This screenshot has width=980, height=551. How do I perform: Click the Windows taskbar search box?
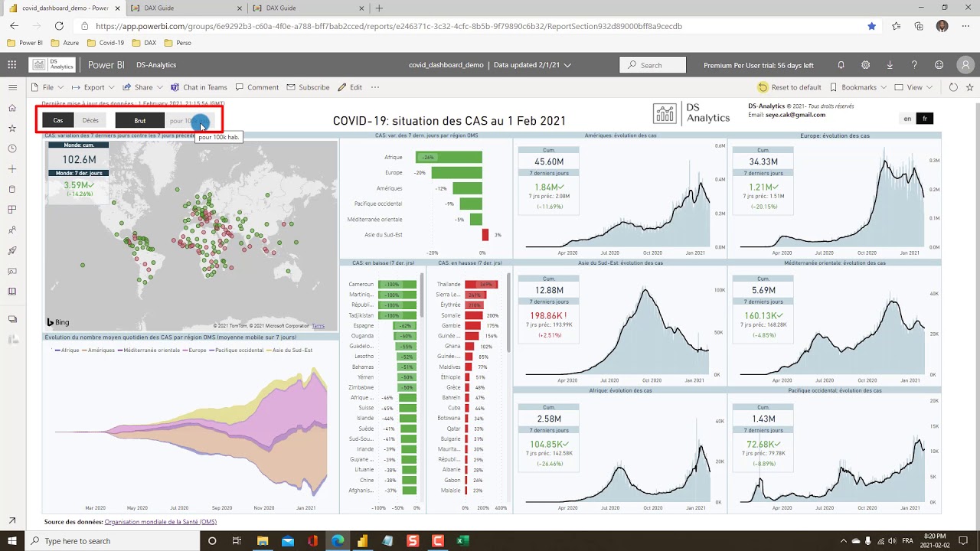111,540
